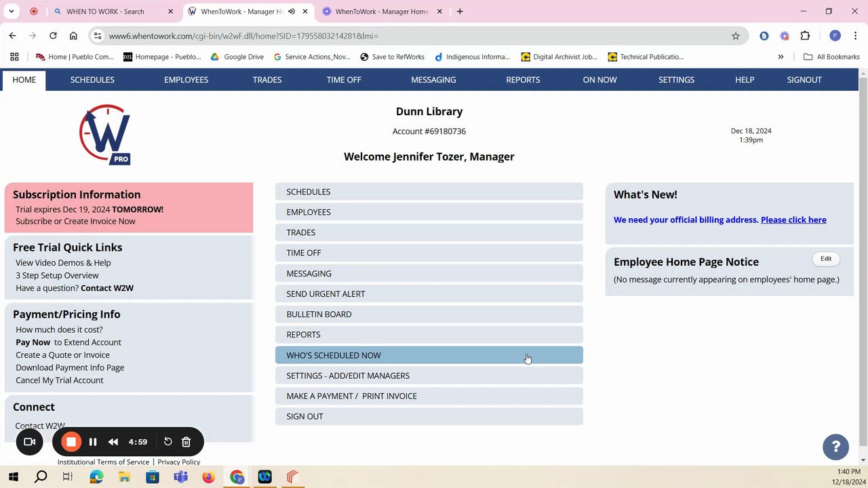
Task: Open TRADES in the top navigation bar
Action: [x=267, y=80]
